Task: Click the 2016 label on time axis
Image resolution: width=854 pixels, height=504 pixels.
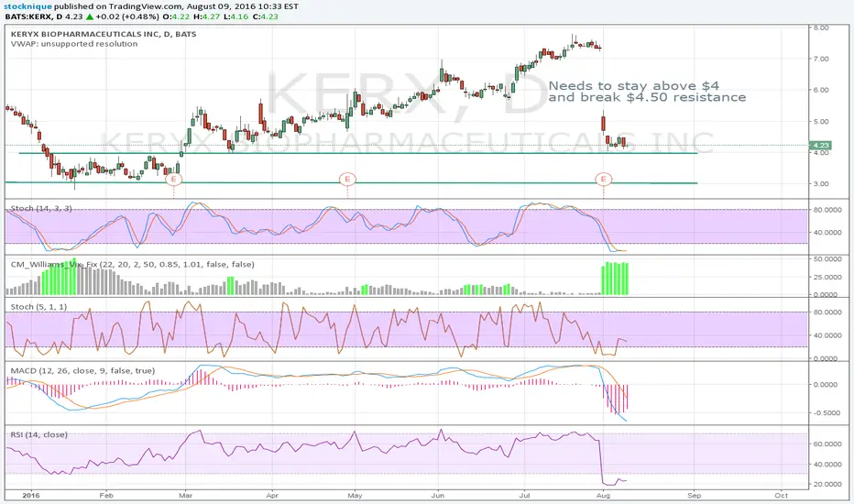Action: pyautogui.click(x=31, y=495)
